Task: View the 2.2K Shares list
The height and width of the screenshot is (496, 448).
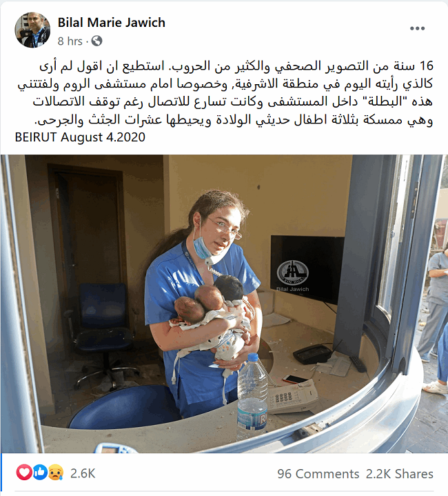Action: coord(399,474)
